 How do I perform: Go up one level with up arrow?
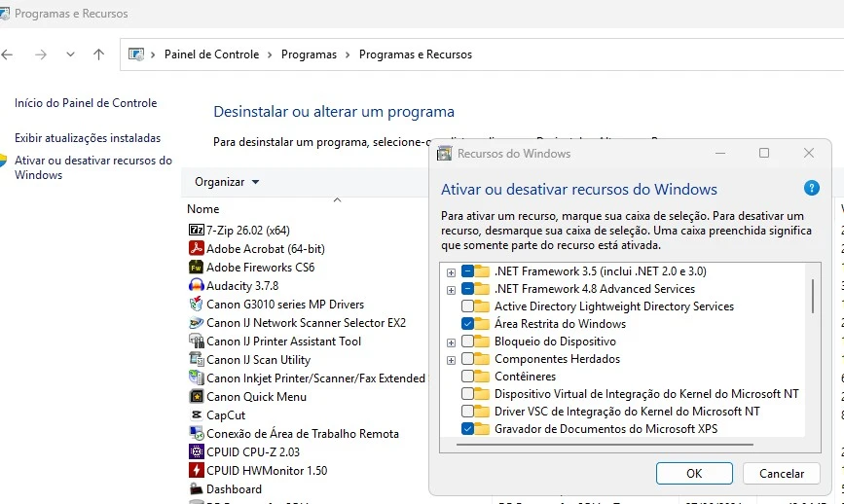click(98, 54)
